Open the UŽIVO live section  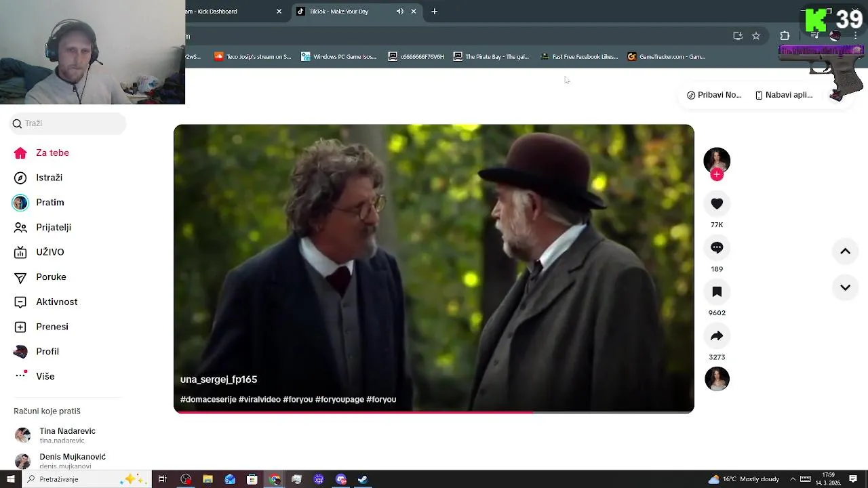click(39, 252)
